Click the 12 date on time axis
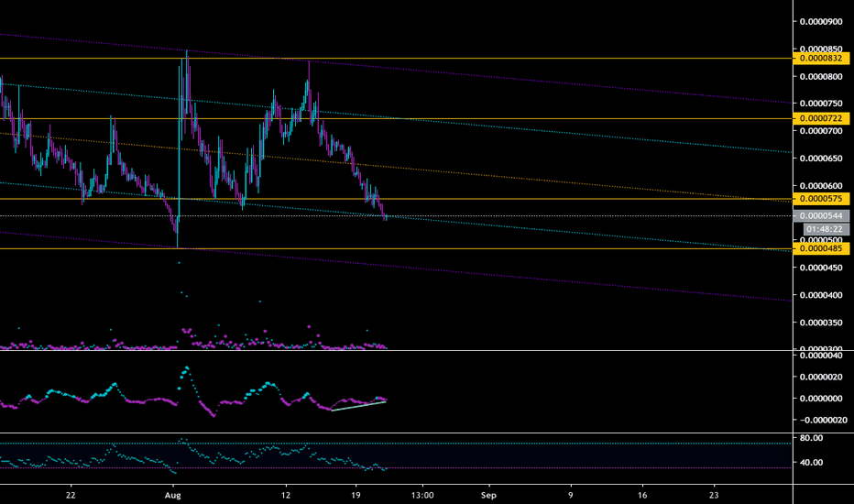The width and height of the screenshot is (854, 504). tap(286, 495)
